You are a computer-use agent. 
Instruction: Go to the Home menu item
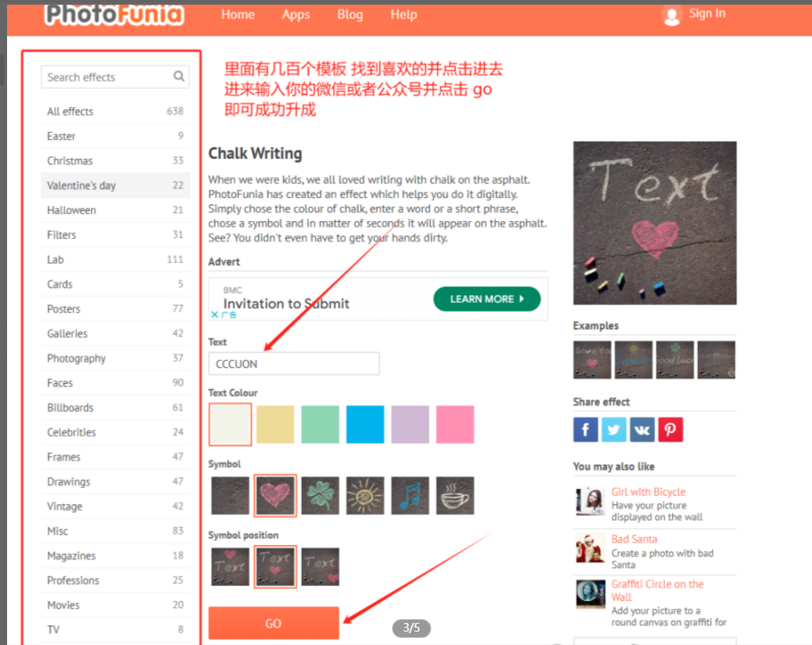click(x=237, y=14)
